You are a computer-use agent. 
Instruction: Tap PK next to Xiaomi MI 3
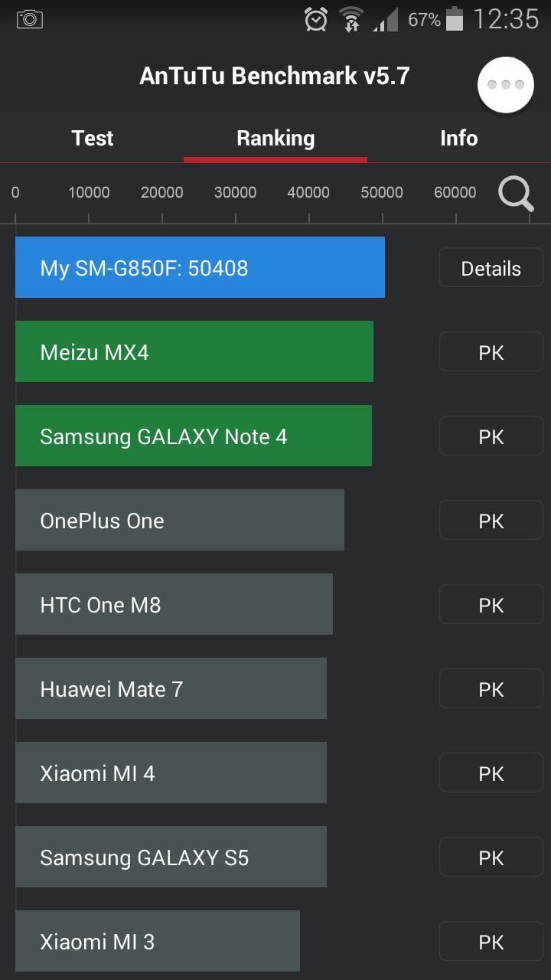click(x=491, y=942)
